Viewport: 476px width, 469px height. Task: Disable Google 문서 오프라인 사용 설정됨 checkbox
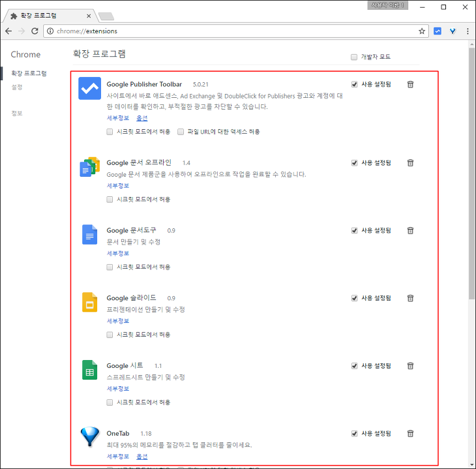pos(354,163)
